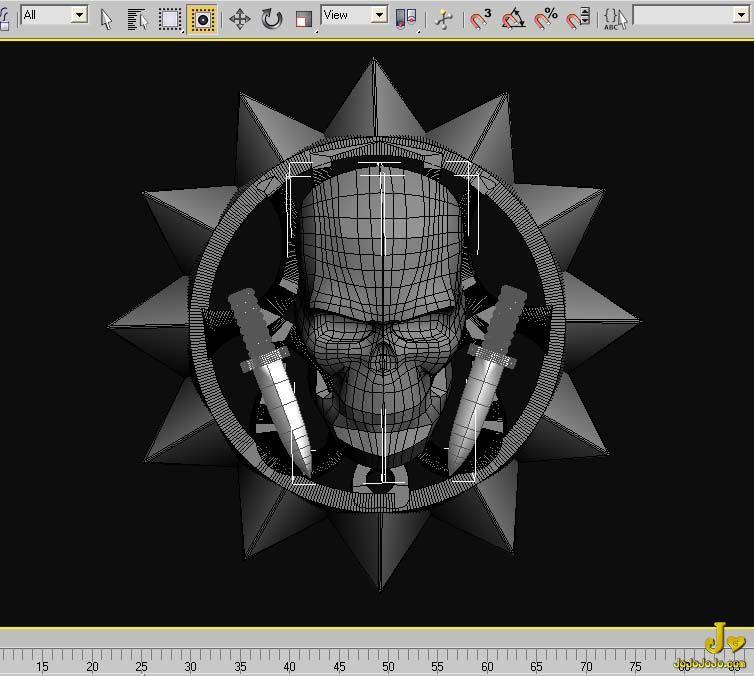754x676 pixels.
Task: Toggle the Percent Snap magnet
Action: pos(546,20)
